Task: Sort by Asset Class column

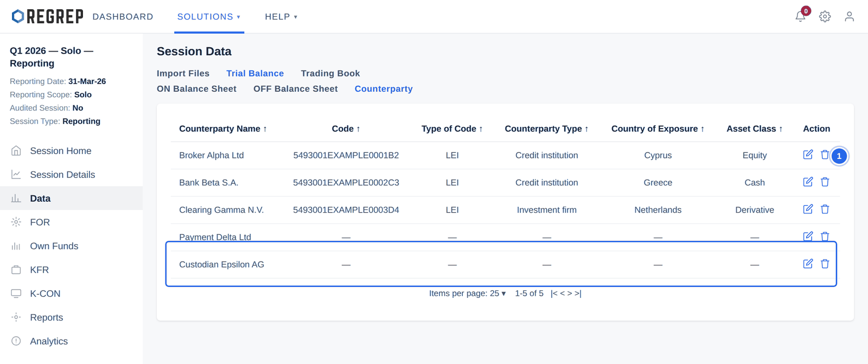Action: pyautogui.click(x=755, y=129)
